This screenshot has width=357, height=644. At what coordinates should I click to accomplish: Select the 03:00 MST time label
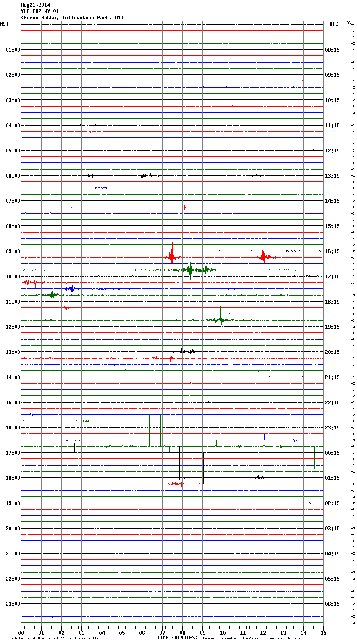(x=13, y=100)
